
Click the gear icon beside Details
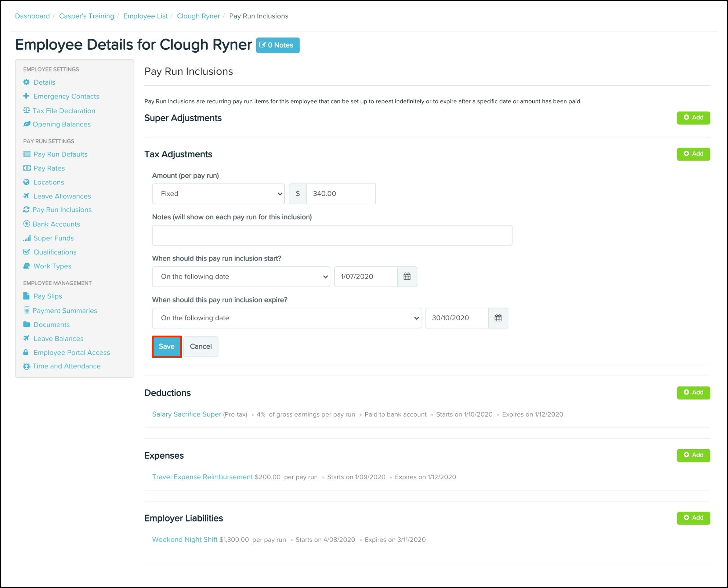tap(27, 82)
